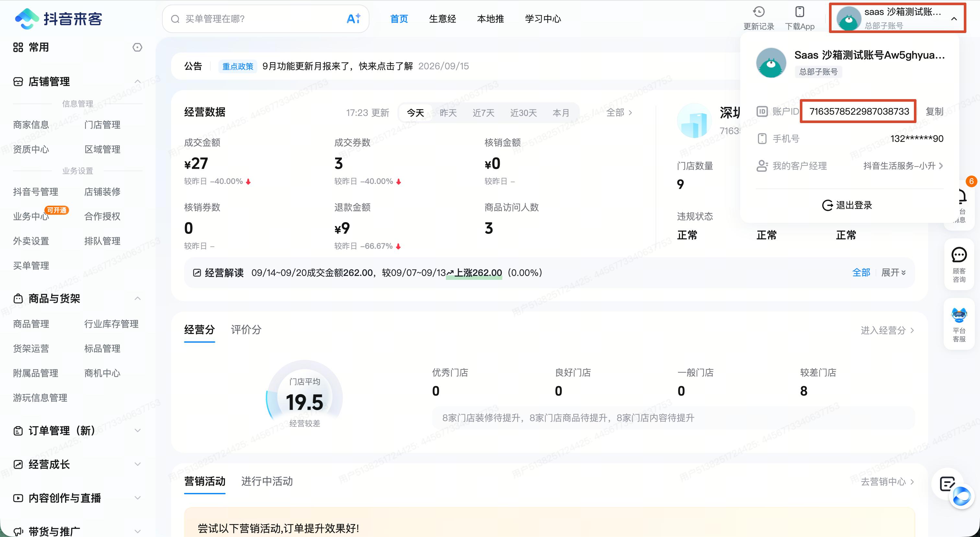The width and height of the screenshot is (980, 537).
Task: Click the settings icon beside 常用
Action: [137, 47]
